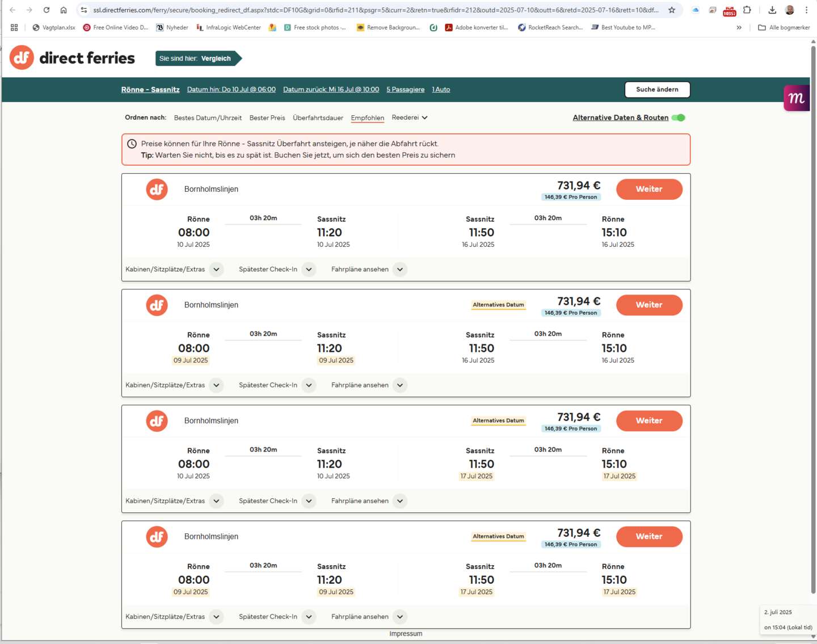Open the Chrome three-dot menu
The image size is (817, 644).
click(806, 10)
